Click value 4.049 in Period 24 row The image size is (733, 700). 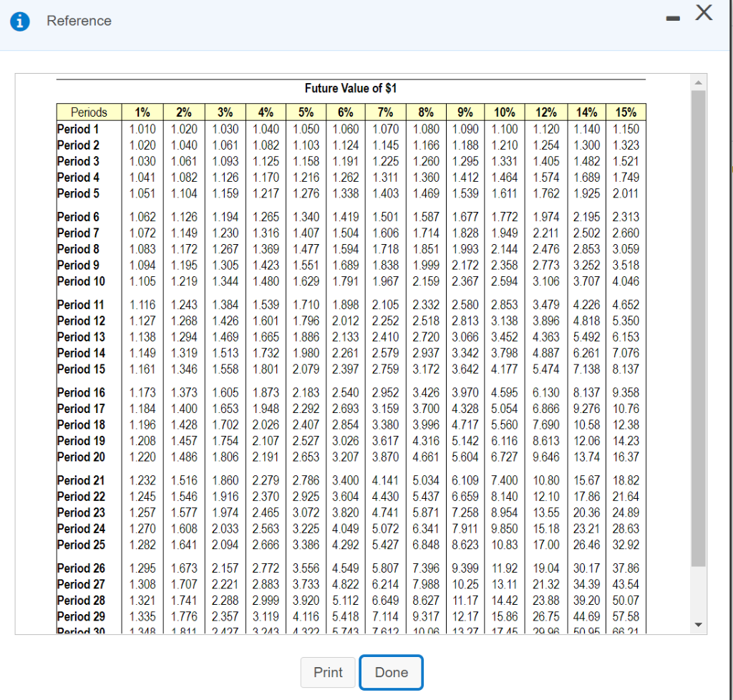pyautogui.click(x=346, y=528)
